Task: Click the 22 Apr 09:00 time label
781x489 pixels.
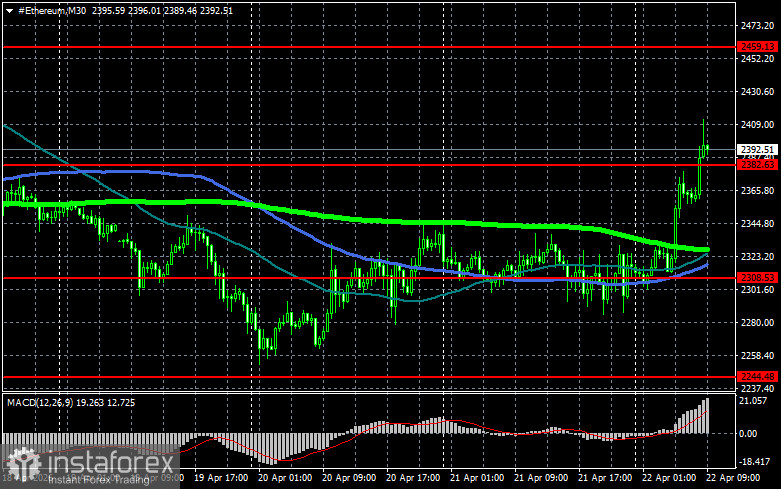Action: coord(733,478)
